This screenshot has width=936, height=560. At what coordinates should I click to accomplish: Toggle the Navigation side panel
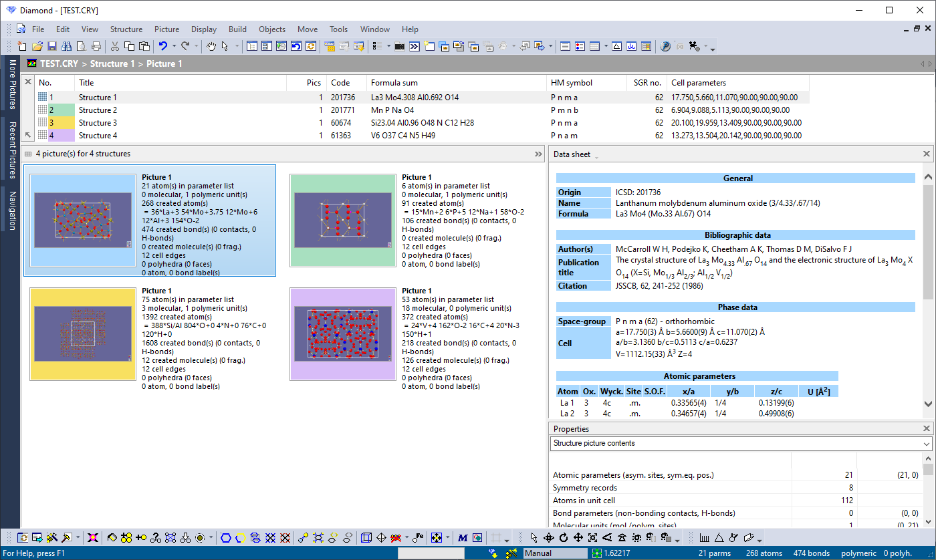(11, 210)
